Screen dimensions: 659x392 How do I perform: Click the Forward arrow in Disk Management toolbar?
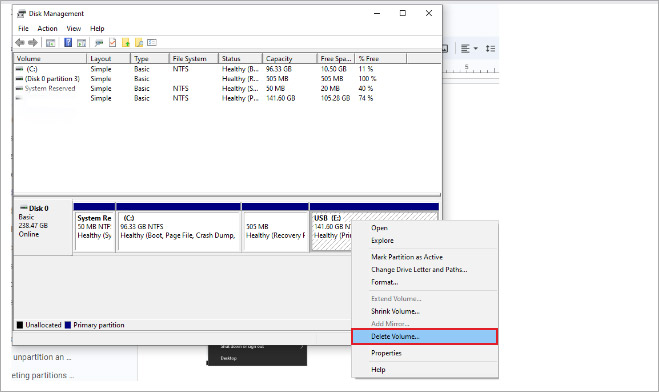tap(33, 42)
